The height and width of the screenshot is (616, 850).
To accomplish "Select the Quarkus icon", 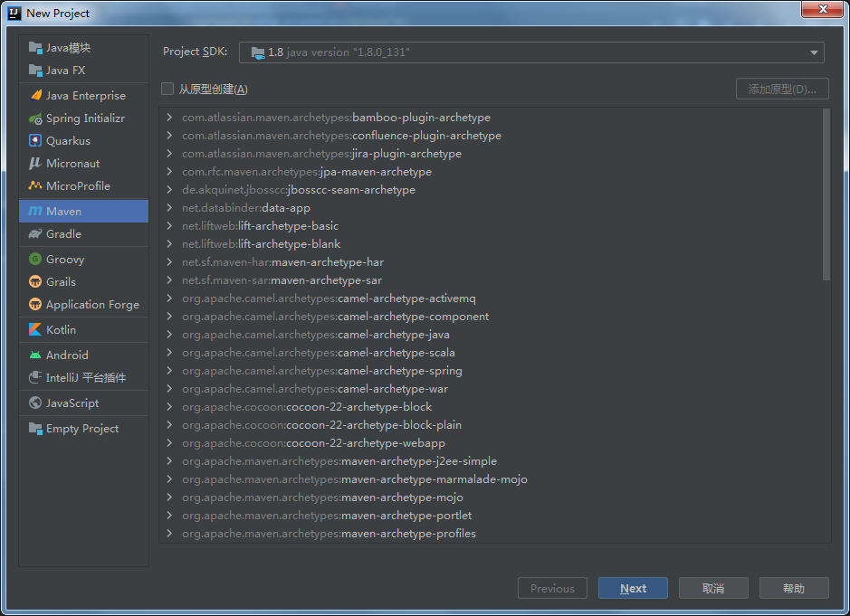I will (35, 141).
